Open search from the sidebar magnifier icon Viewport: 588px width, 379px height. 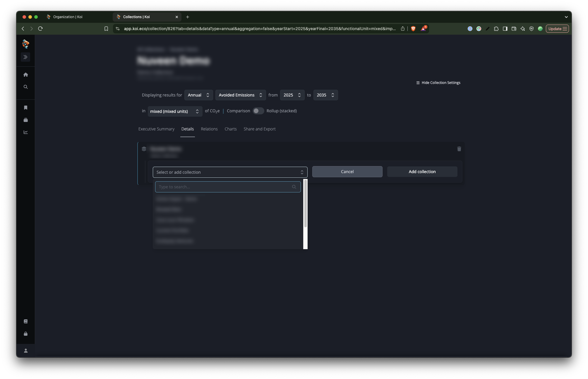pyautogui.click(x=26, y=87)
